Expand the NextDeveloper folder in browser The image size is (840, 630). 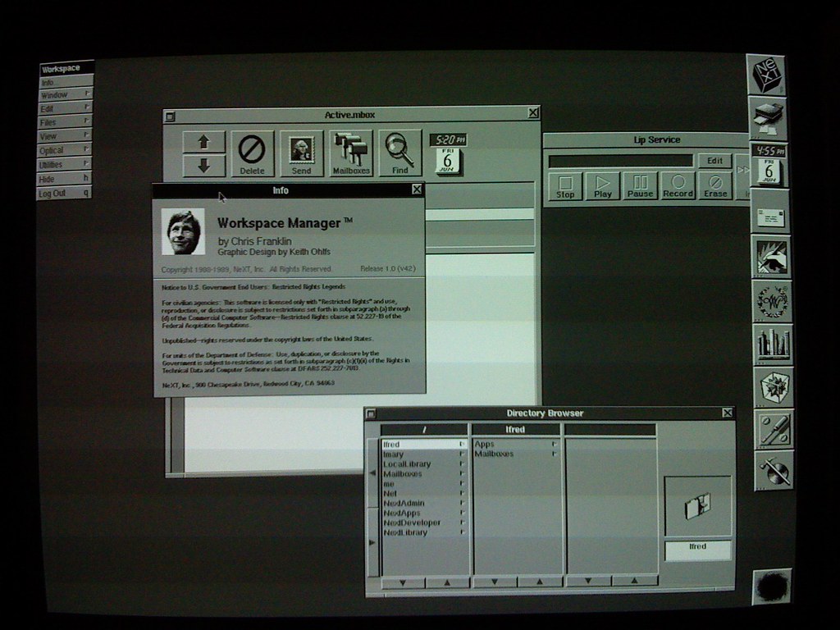[412, 523]
